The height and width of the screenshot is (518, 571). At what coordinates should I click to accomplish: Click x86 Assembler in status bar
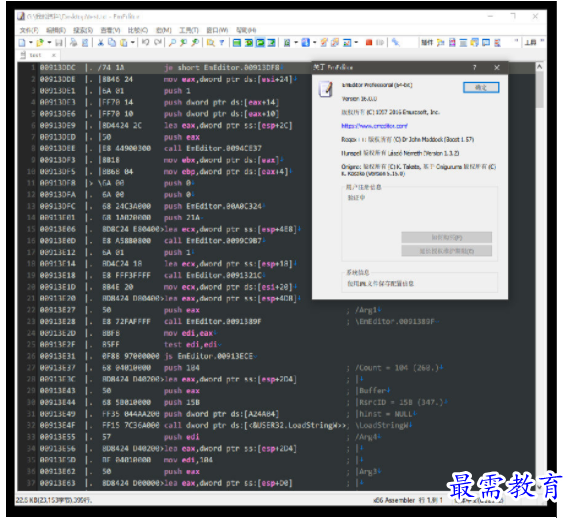[x=394, y=500]
